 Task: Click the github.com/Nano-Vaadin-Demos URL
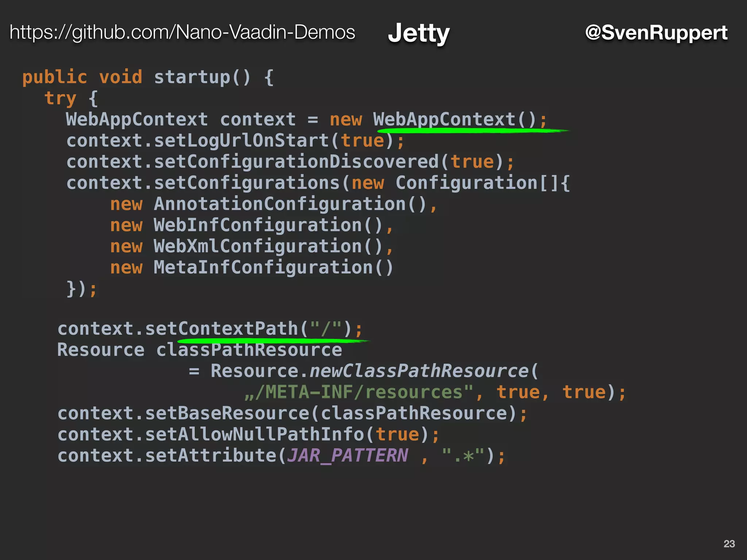182,32
